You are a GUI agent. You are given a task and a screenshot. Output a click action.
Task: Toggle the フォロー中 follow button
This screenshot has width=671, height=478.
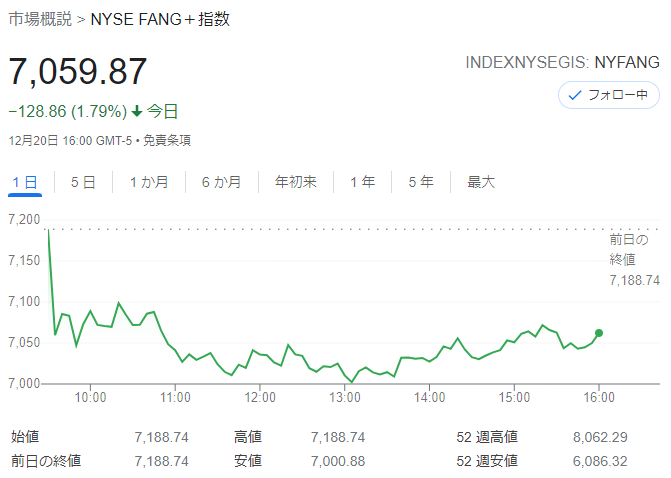[x=609, y=95]
